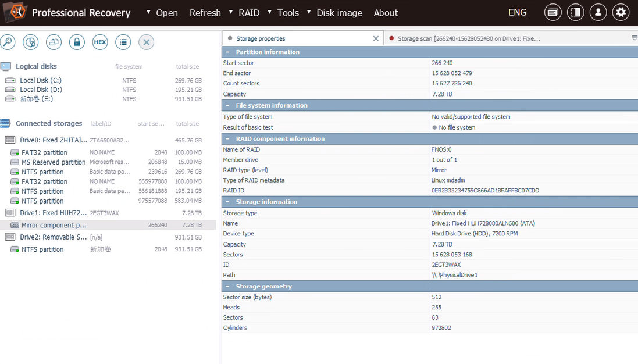Click the Professional Recovery app logo
Screen dimensions: 638x364
point(16,12)
